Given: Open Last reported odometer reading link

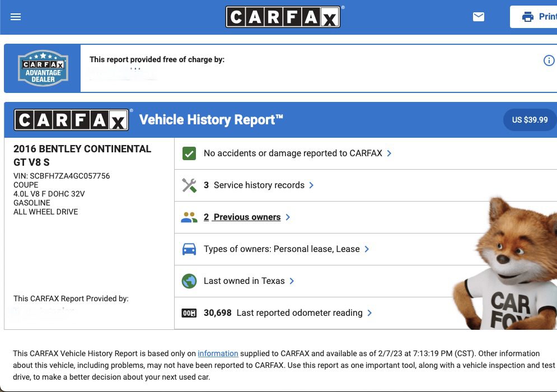Looking at the screenshot, I should (x=283, y=312).
